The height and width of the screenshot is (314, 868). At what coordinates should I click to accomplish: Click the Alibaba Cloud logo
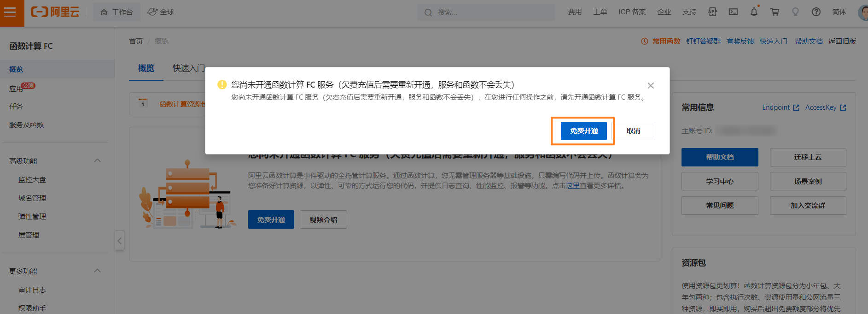coord(55,12)
